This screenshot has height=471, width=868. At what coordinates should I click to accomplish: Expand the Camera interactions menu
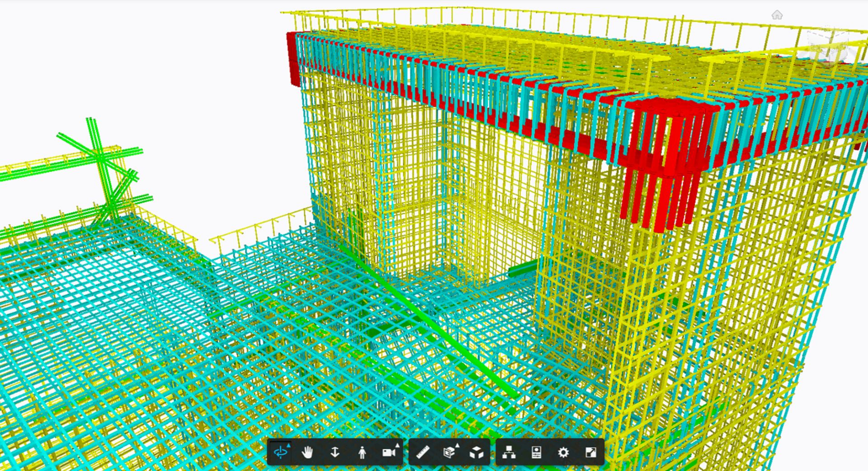[389, 452]
